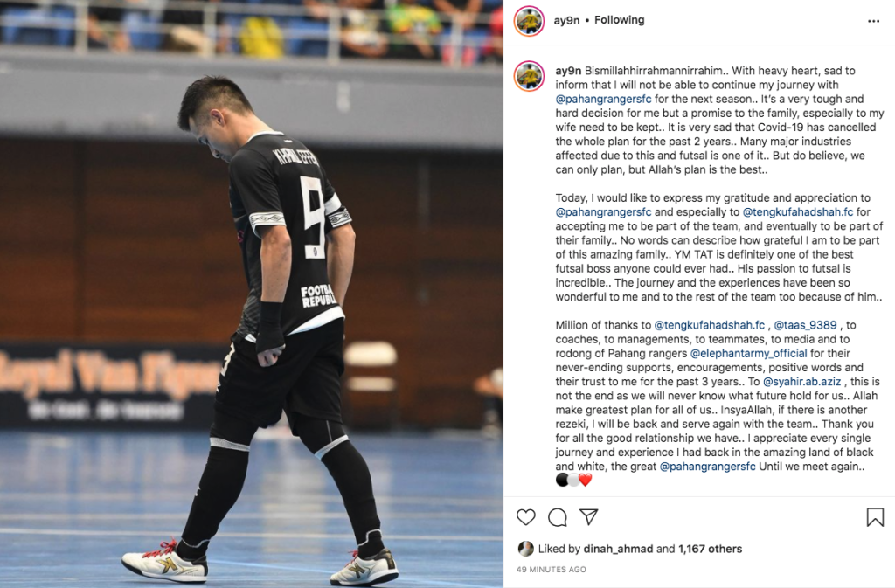The image size is (895, 588).
Task: Save post with the bookmark icon
Action: [874, 517]
